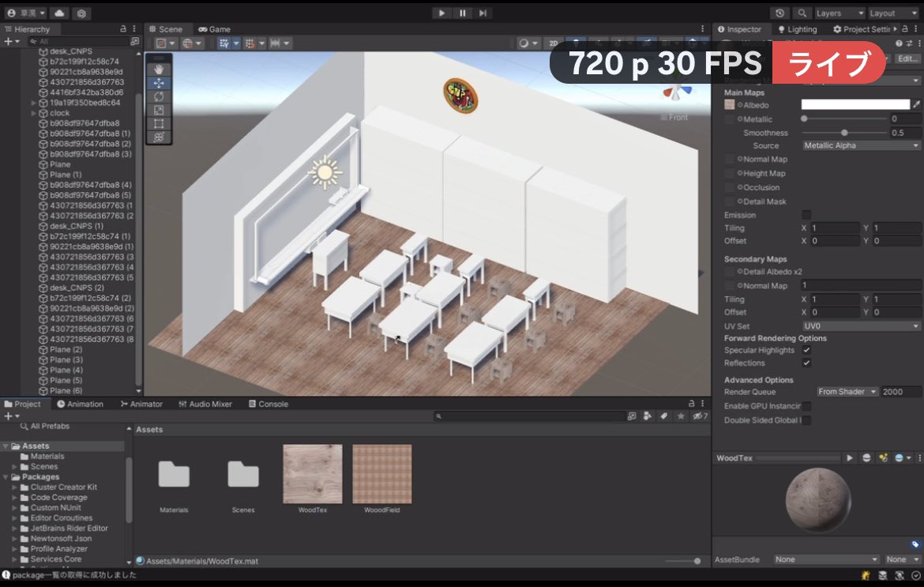Open the Layout dropdown
Image resolution: width=924 pixels, height=587 pixels.
click(x=892, y=13)
